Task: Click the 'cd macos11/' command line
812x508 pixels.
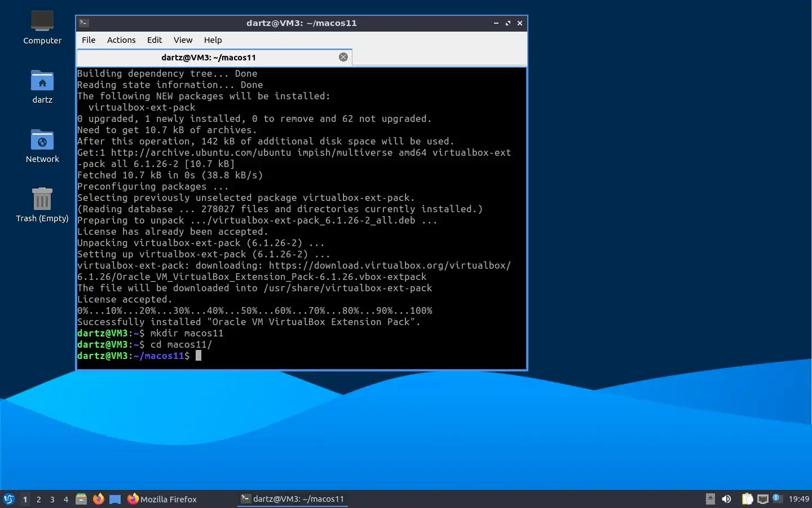Action: tap(145, 344)
